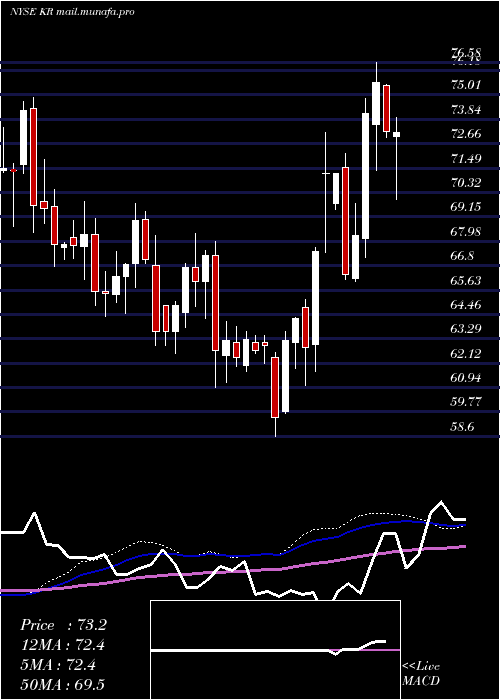Click the 65.63 price axis label
Image resolution: width=500 pixels, height=700 pixels.
pyautogui.click(x=467, y=280)
